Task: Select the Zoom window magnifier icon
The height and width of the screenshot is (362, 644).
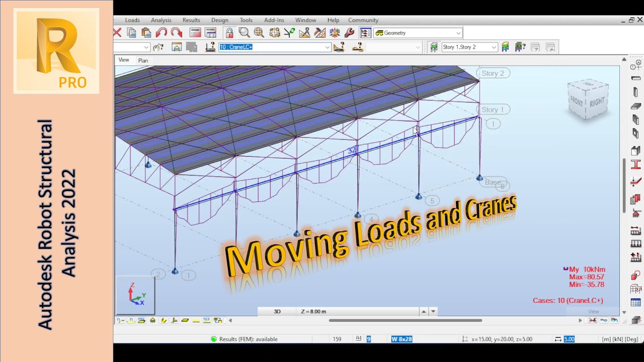Action: 245,33
